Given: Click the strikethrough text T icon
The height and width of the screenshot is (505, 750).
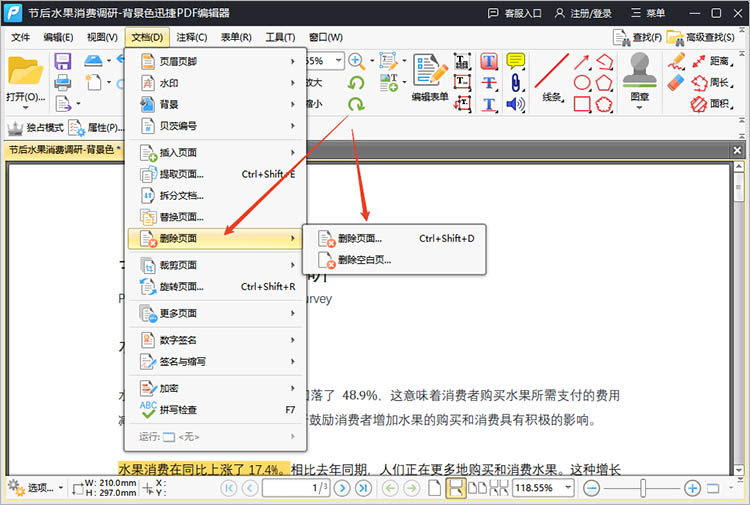Looking at the screenshot, I should coord(488,83).
